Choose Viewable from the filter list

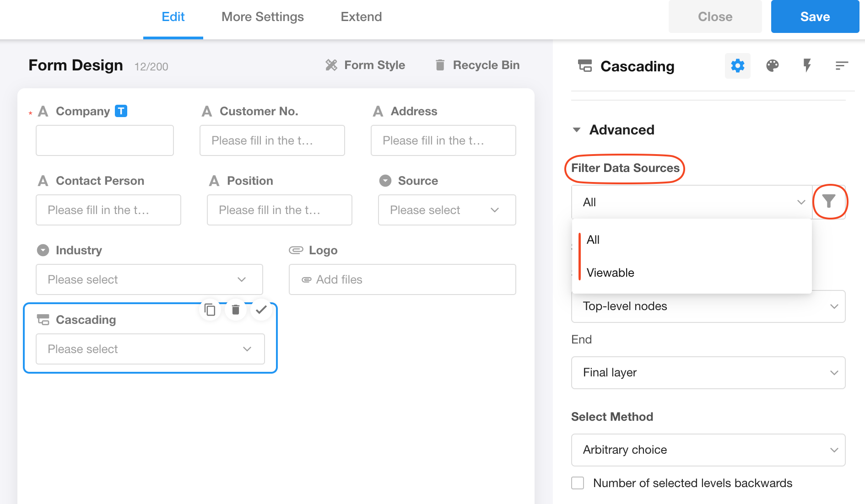click(610, 273)
